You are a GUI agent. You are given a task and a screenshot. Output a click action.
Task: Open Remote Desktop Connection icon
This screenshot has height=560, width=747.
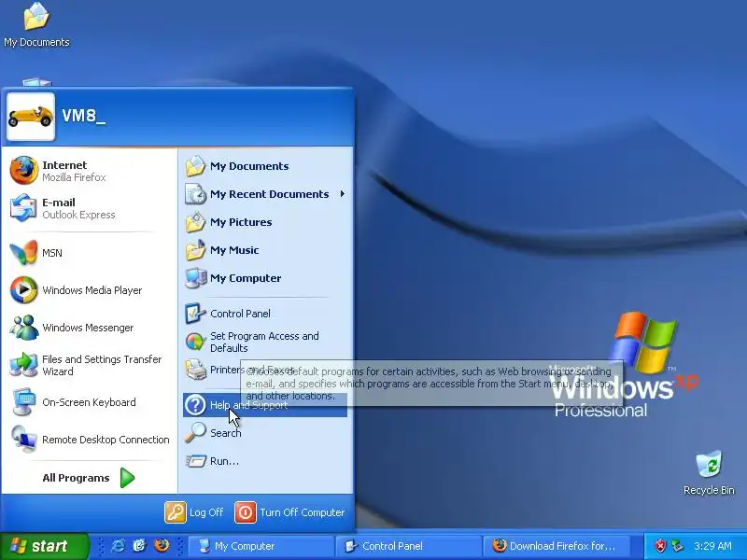pos(24,439)
